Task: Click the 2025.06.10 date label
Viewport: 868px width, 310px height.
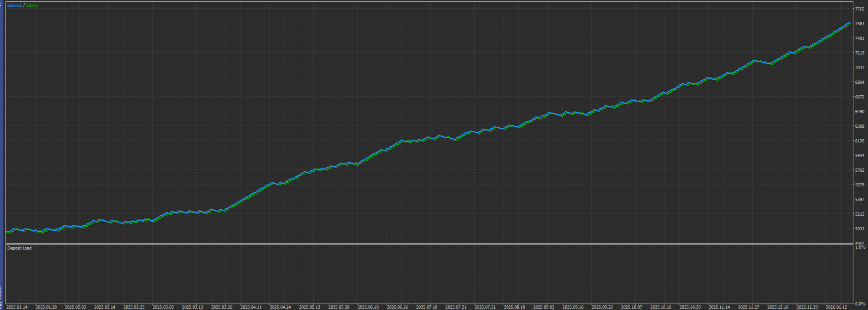Action: click(x=368, y=307)
